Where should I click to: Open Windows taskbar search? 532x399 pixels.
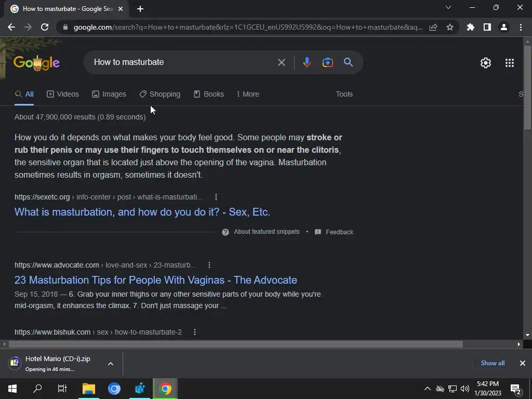point(37,389)
